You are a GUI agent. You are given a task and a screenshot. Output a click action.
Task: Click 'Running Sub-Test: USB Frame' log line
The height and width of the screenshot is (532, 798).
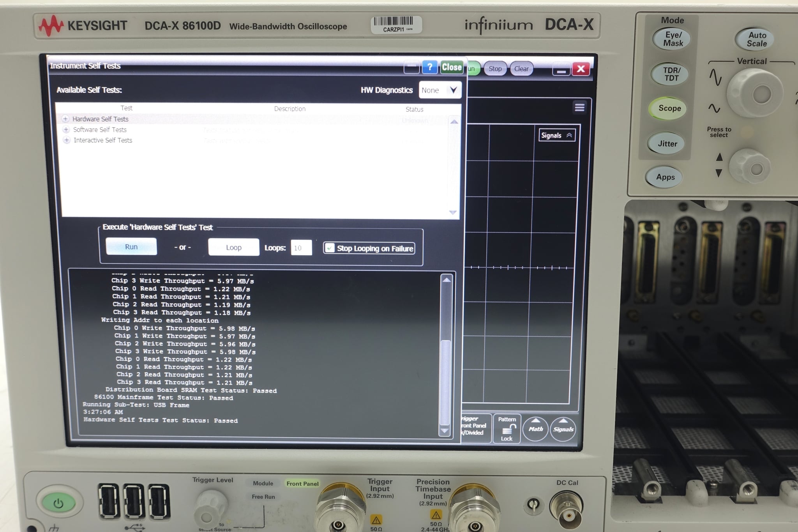coord(136,405)
